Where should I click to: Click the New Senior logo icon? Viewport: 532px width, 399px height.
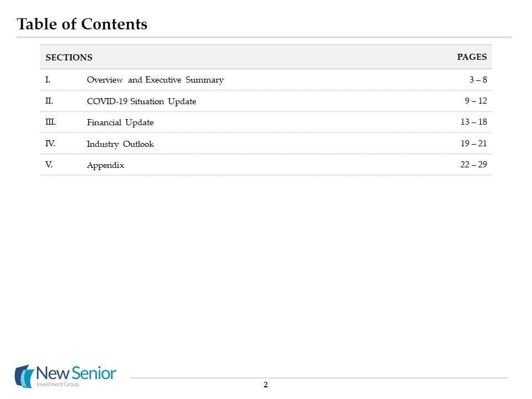[x=24, y=376]
